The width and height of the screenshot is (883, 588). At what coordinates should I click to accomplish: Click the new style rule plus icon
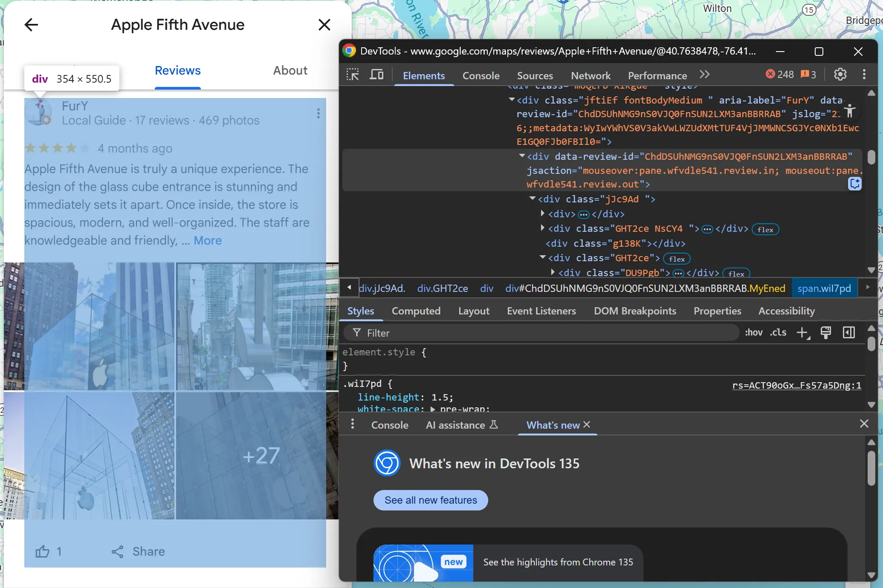(x=802, y=333)
